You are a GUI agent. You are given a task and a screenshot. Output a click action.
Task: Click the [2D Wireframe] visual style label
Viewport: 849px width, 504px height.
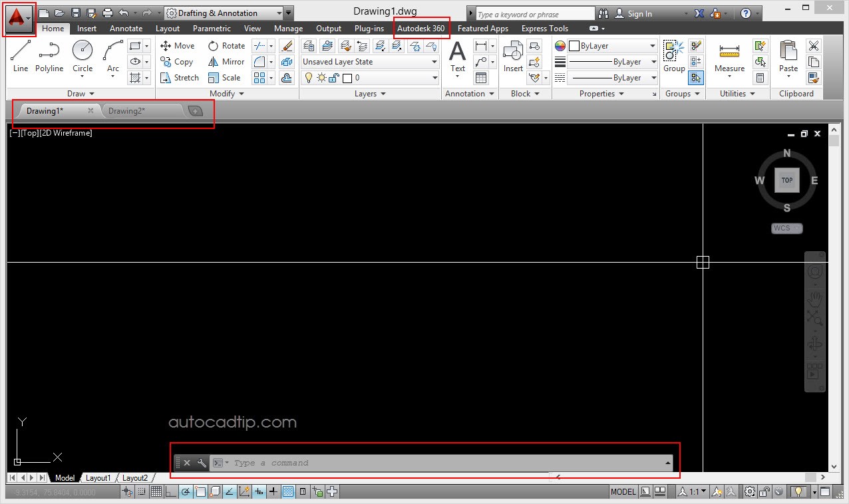[66, 133]
